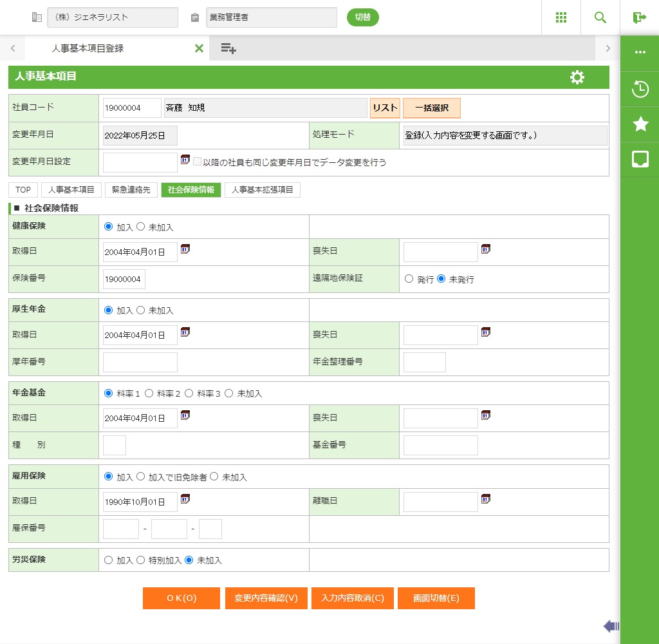The height and width of the screenshot is (644, 659).
Task: Click the 厚年番号 input field
Action: (x=140, y=362)
